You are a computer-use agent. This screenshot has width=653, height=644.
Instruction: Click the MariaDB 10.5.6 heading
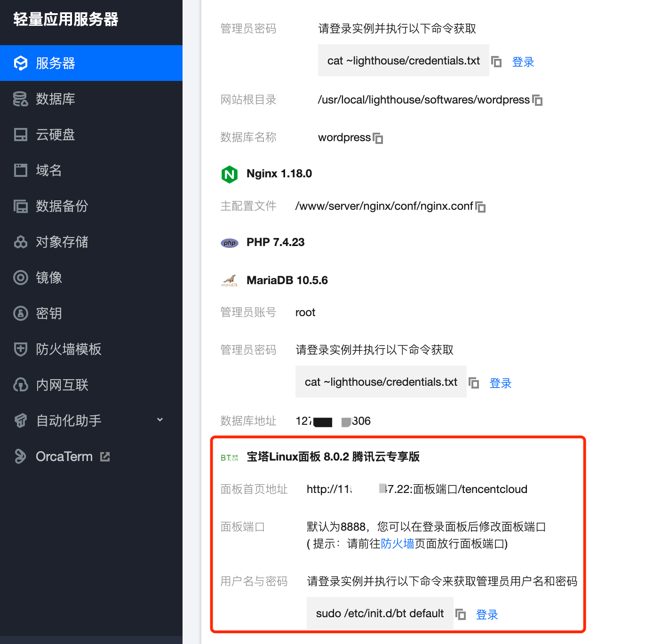287,280
